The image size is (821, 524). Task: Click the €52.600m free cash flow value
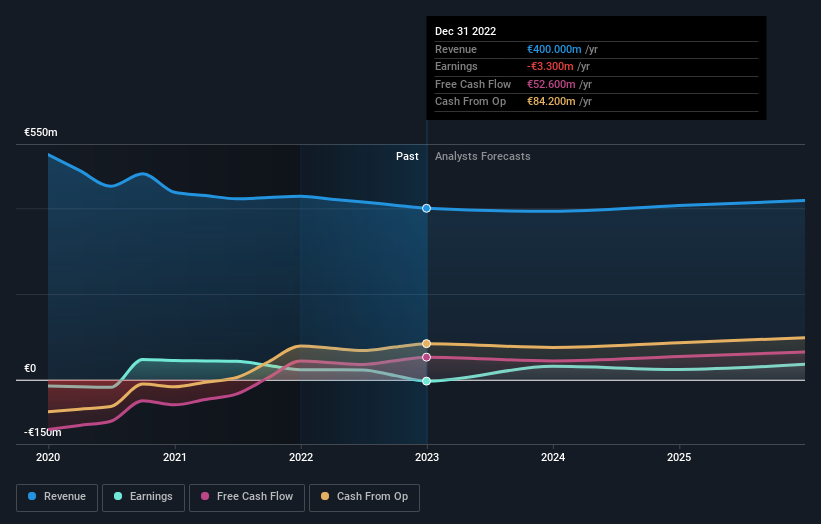tap(551, 84)
